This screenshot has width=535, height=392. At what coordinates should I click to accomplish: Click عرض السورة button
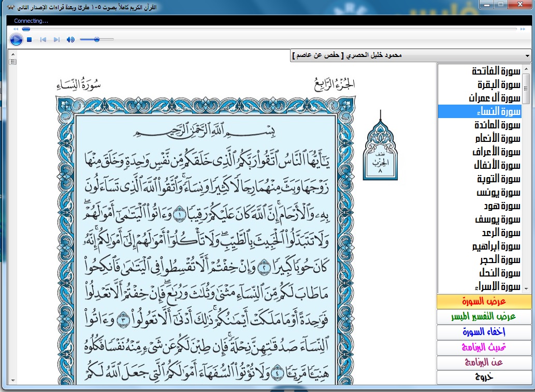484,301
